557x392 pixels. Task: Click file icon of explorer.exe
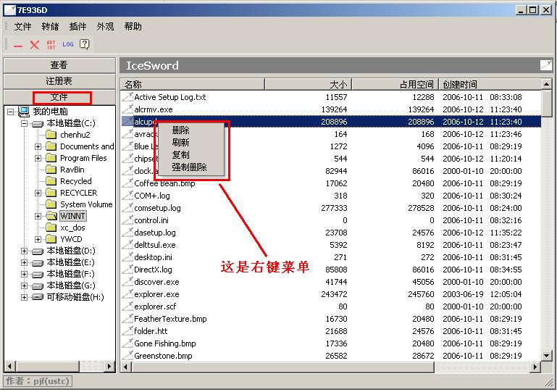click(127, 294)
